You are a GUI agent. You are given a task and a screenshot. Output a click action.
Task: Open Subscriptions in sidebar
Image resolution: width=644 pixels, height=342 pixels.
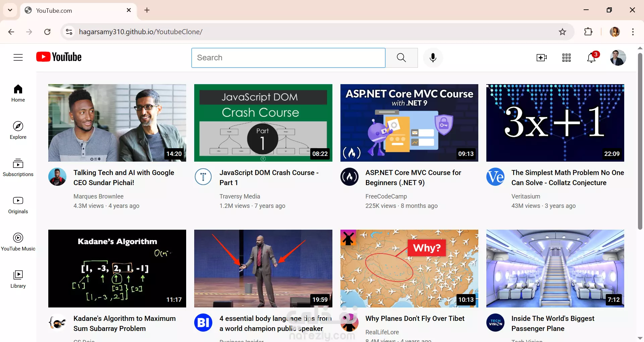point(18,168)
